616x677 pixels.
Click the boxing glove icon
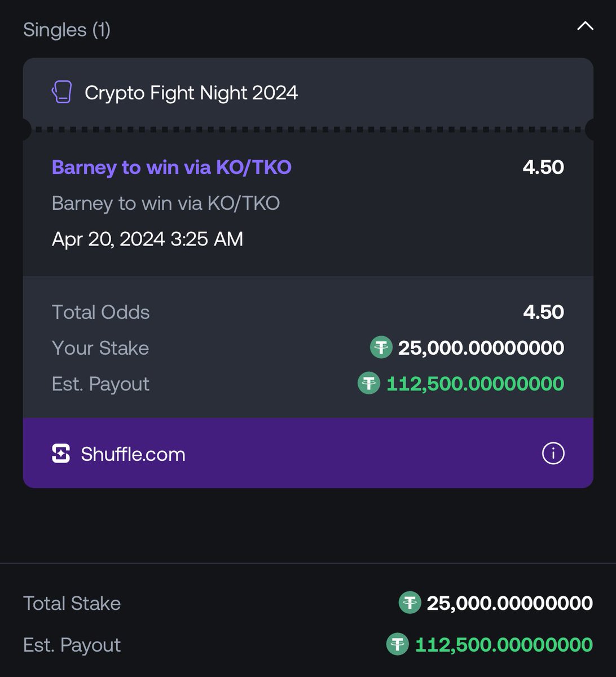click(x=62, y=92)
